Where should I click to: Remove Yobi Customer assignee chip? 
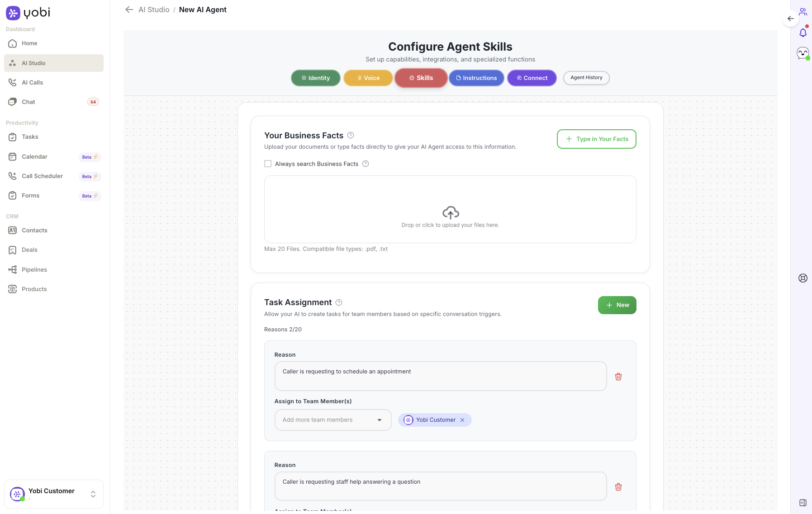[x=462, y=420]
